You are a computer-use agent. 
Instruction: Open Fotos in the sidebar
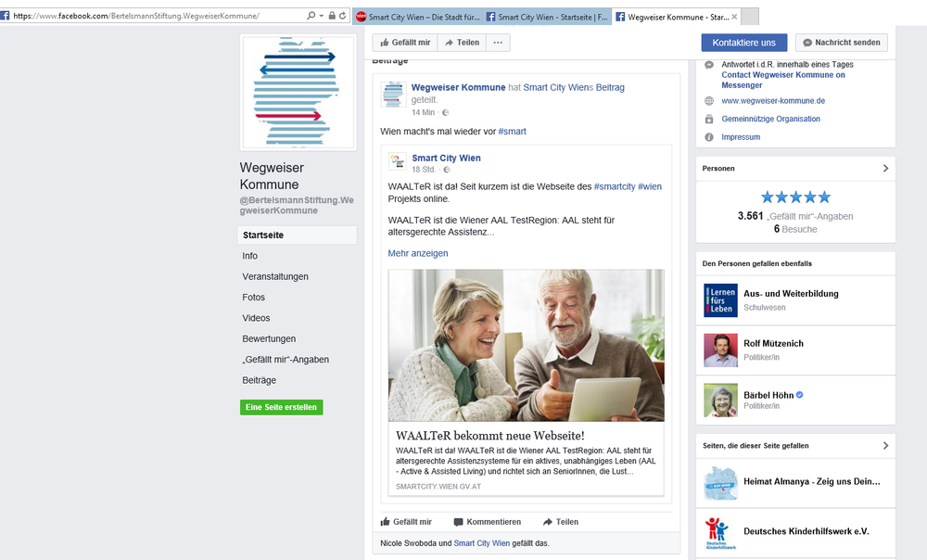click(x=254, y=298)
